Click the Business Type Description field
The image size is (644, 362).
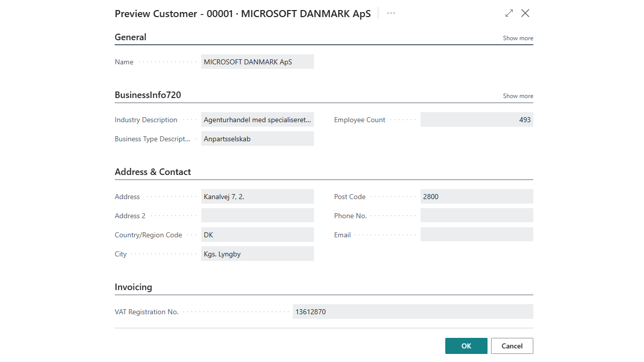pos(258,139)
